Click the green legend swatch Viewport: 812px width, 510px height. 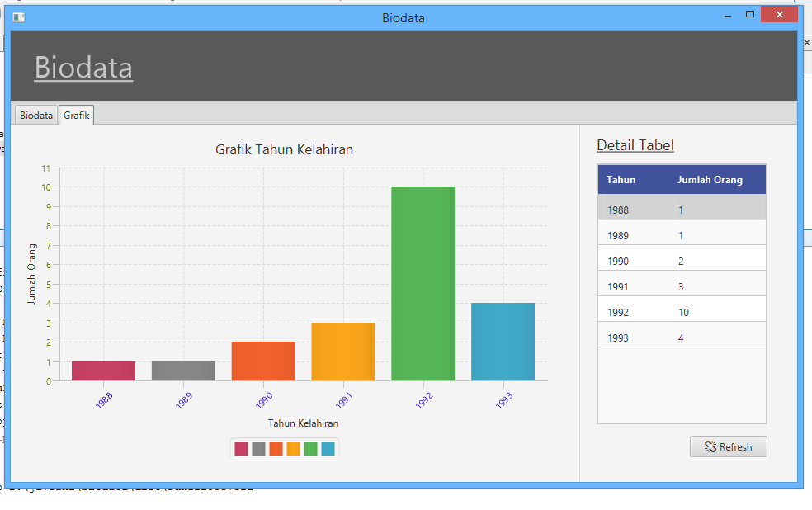tap(311, 449)
